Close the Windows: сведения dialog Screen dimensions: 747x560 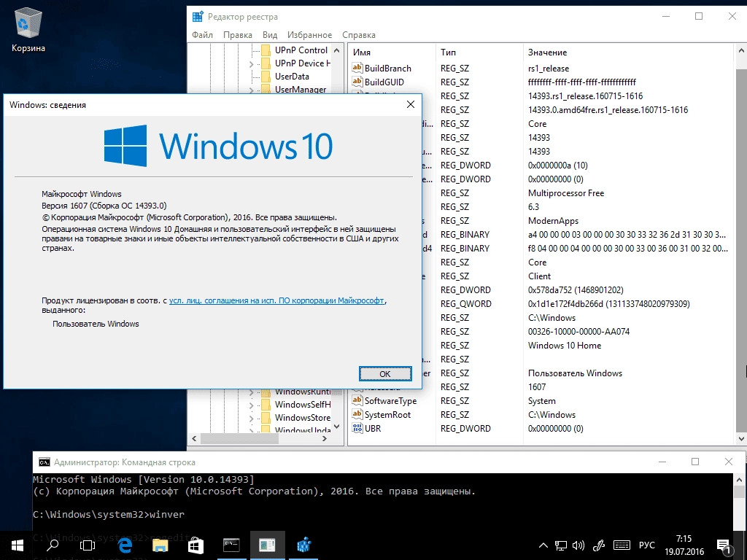(410, 104)
